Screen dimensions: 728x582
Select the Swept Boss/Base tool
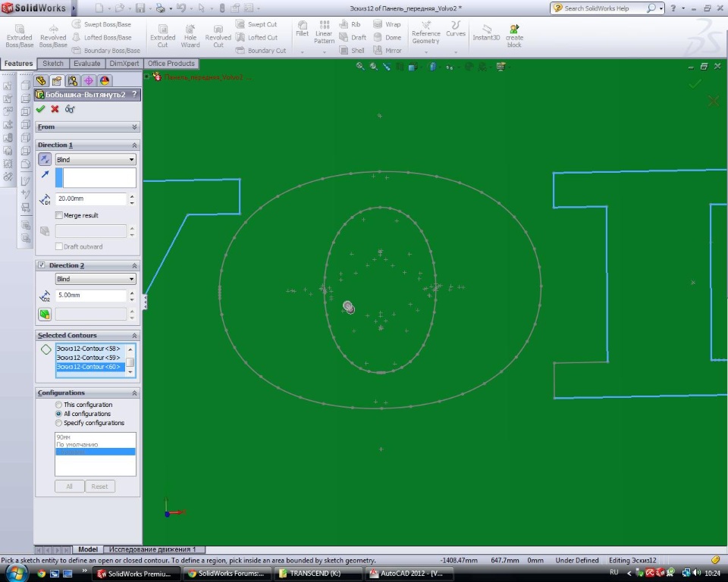click(x=102, y=24)
